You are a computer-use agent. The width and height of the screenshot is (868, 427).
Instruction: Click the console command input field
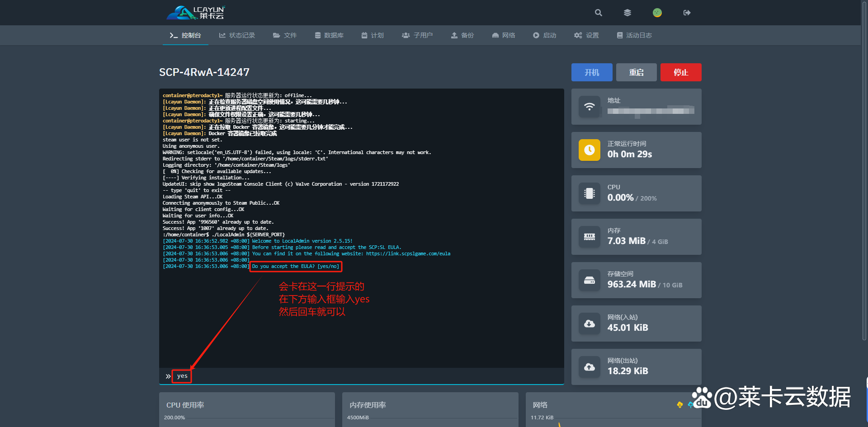click(x=362, y=376)
